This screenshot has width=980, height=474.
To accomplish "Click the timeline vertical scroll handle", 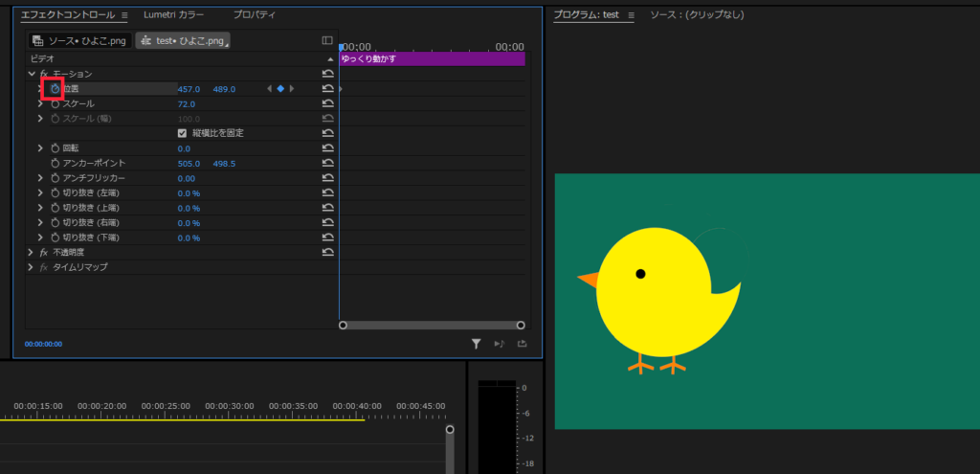I will pos(450,430).
